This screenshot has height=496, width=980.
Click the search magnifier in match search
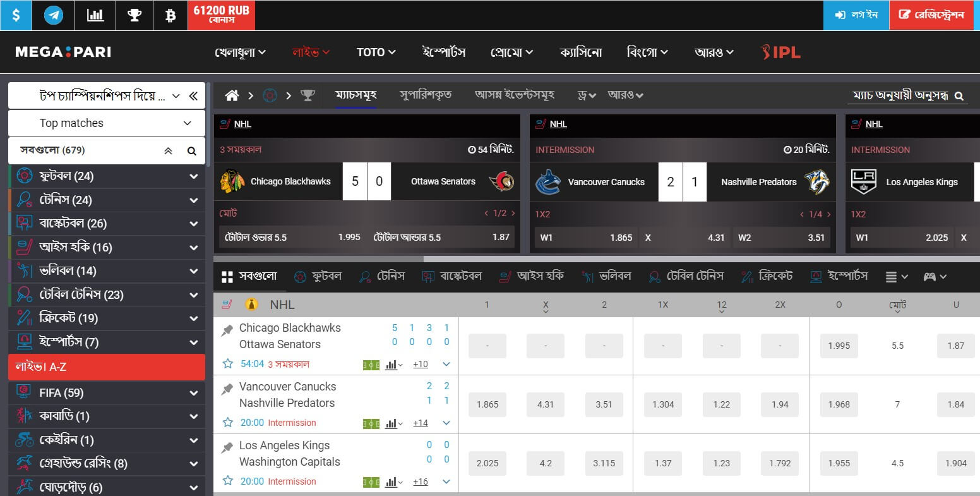[x=959, y=96]
